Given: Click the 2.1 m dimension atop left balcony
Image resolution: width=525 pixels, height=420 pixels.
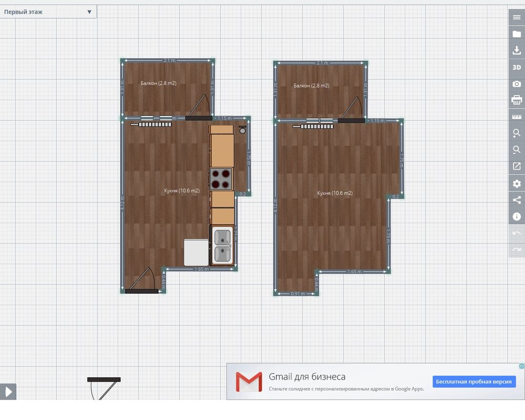Looking at the screenshot, I should (x=170, y=60).
